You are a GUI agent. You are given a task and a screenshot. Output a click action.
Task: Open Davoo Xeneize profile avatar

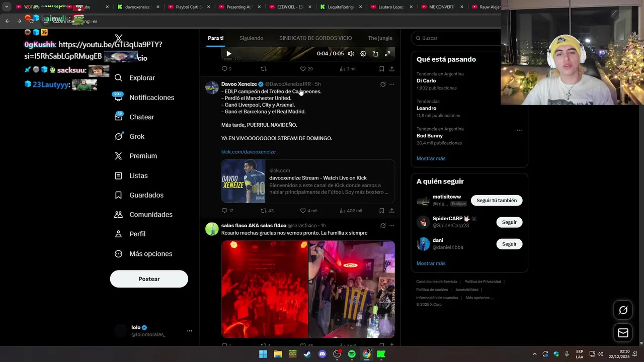coord(212,87)
